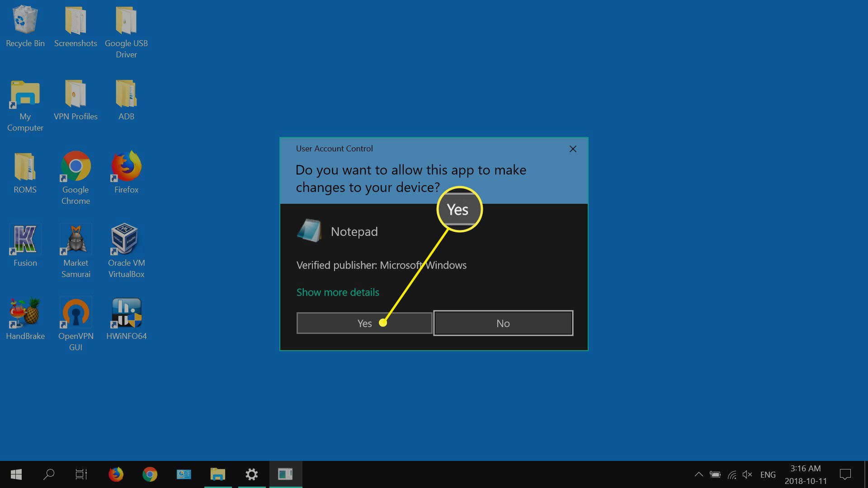Open the OpenVPN GUI shortcut

pos(75,324)
